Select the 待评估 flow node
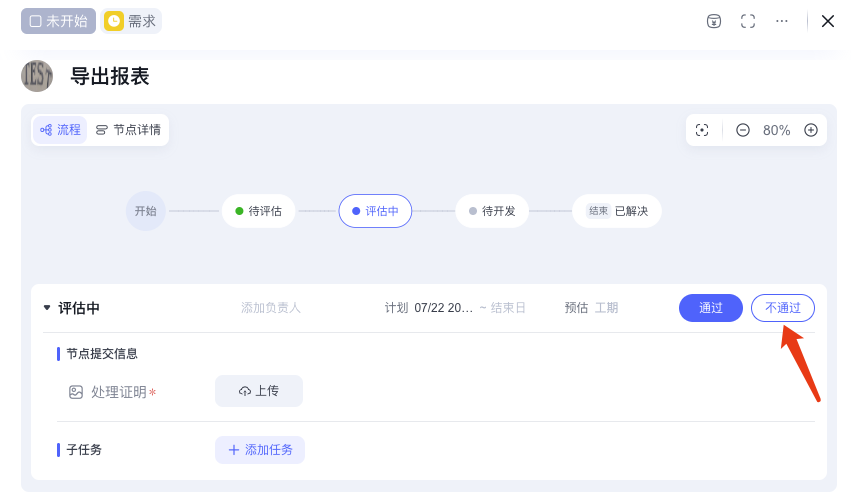This screenshot has width=851, height=501. pos(258,211)
